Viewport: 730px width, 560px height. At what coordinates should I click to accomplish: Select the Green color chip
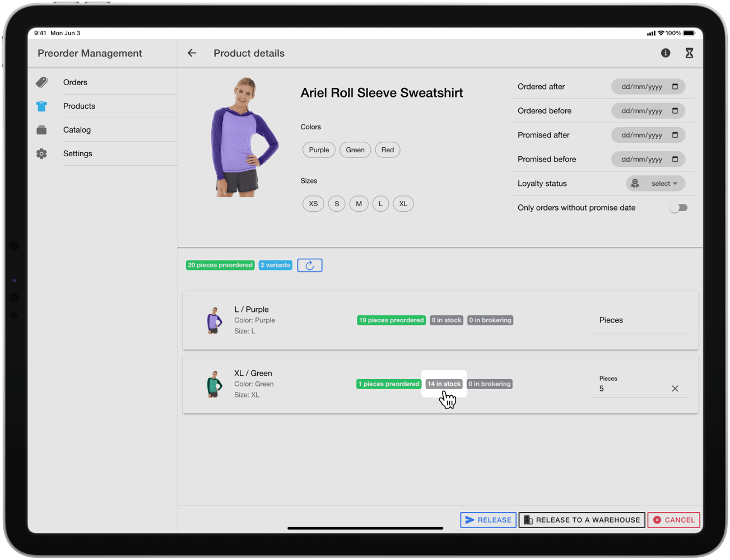click(355, 150)
